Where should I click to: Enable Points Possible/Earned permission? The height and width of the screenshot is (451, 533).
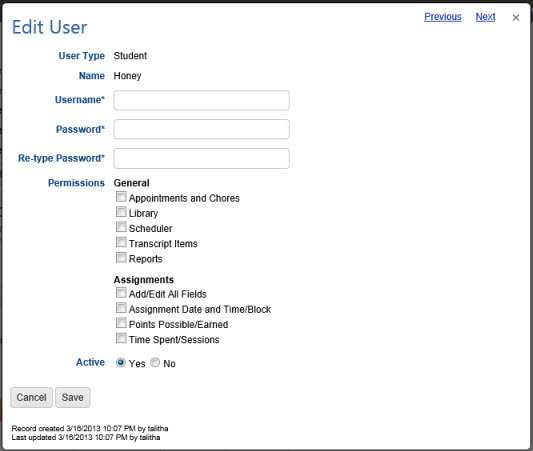point(121,323)
